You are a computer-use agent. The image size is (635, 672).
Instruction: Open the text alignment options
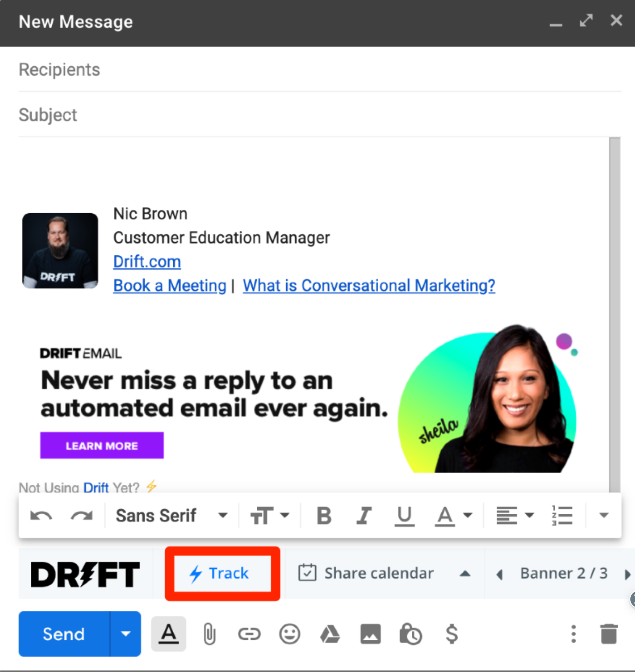pyautogui.click(x=515, y=516)
